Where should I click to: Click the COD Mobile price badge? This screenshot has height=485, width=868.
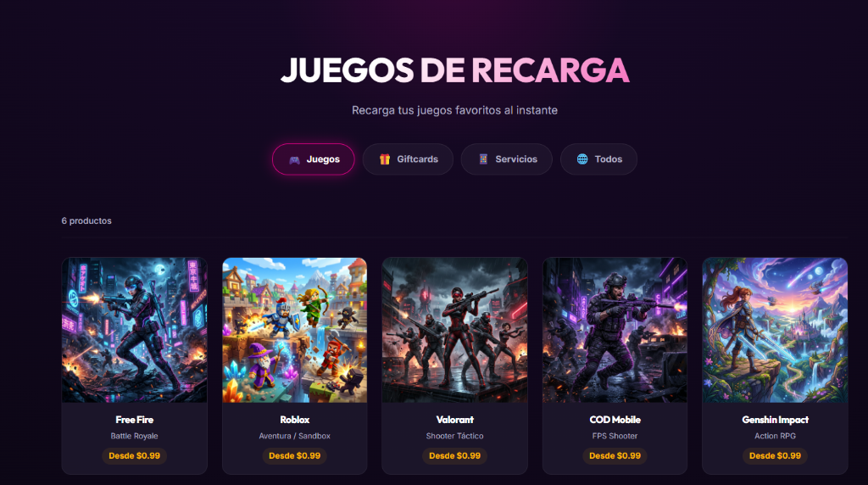(615, 456)
